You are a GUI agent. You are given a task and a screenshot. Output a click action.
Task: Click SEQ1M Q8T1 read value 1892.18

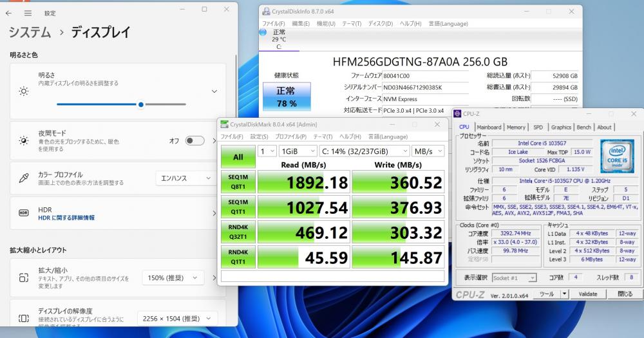point(304,182)
